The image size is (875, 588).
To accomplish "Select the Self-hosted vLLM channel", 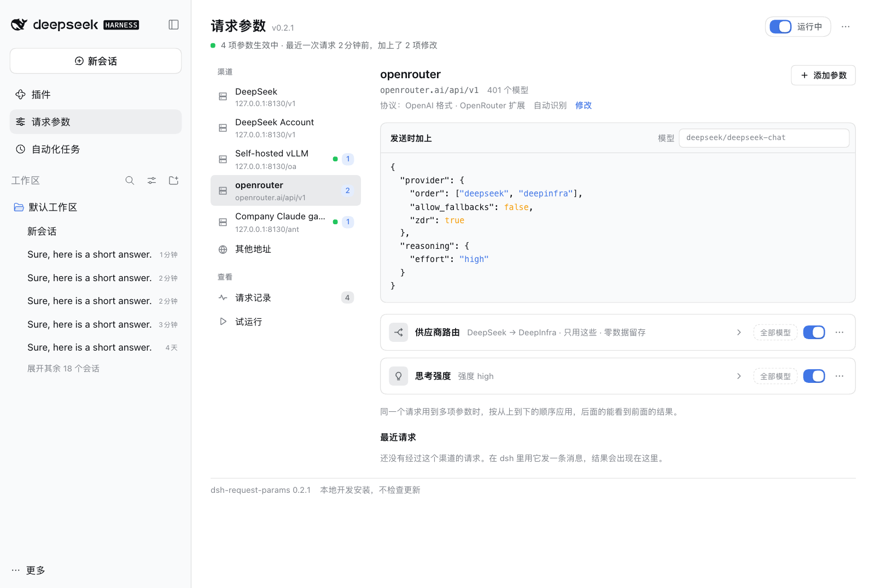I will (285, 159).
